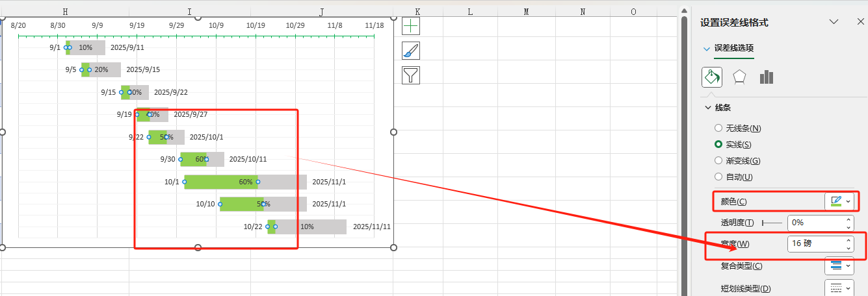
Task: Click the 2025/9/11 data label
Action: 127,47
